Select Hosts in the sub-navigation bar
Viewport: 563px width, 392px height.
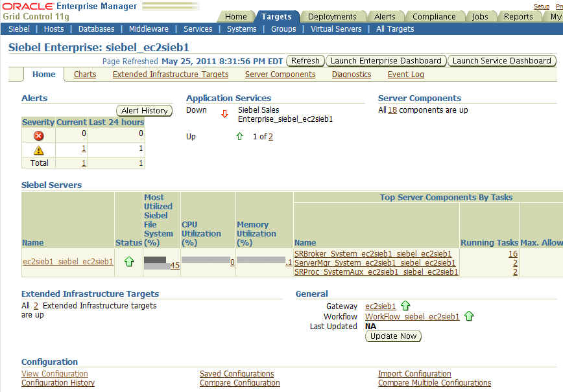click(x=54, y=29)
